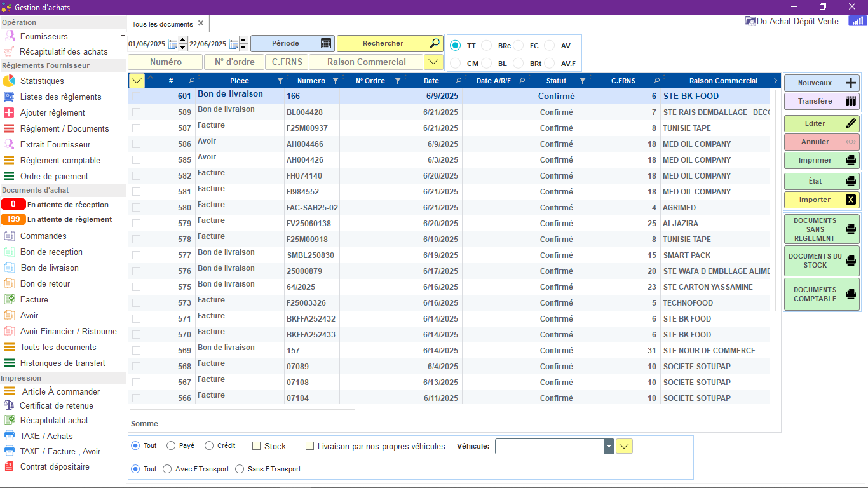Select the Crédit radio button
The image size is (868, 488).
[209, 445]
